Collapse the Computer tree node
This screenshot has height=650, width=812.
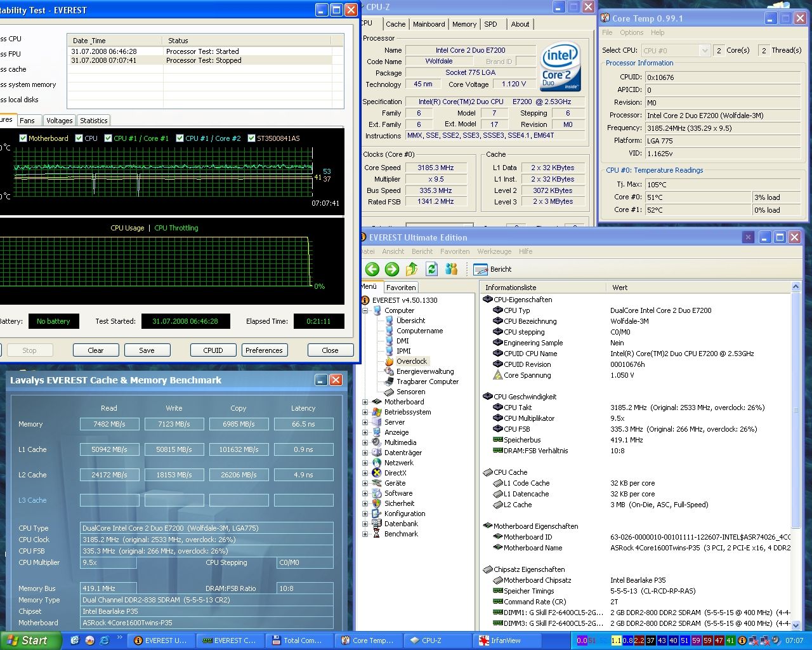[x=365, y=310]
